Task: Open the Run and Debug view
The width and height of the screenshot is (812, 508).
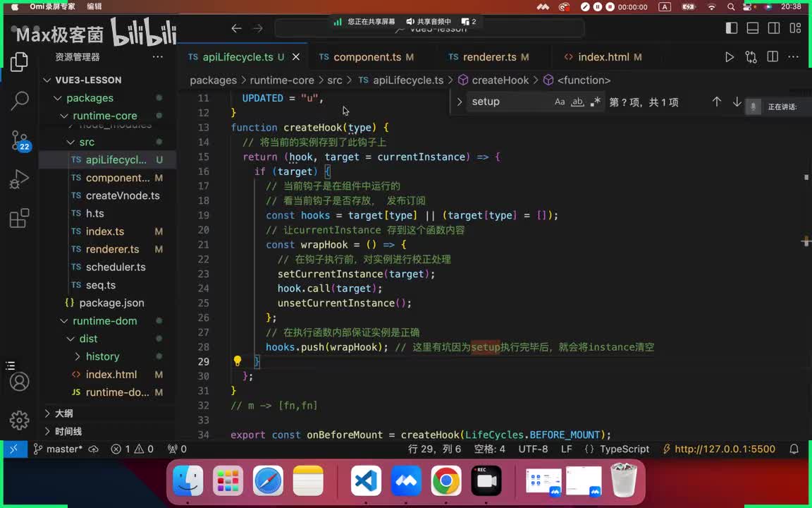Action: pos(19,179)
